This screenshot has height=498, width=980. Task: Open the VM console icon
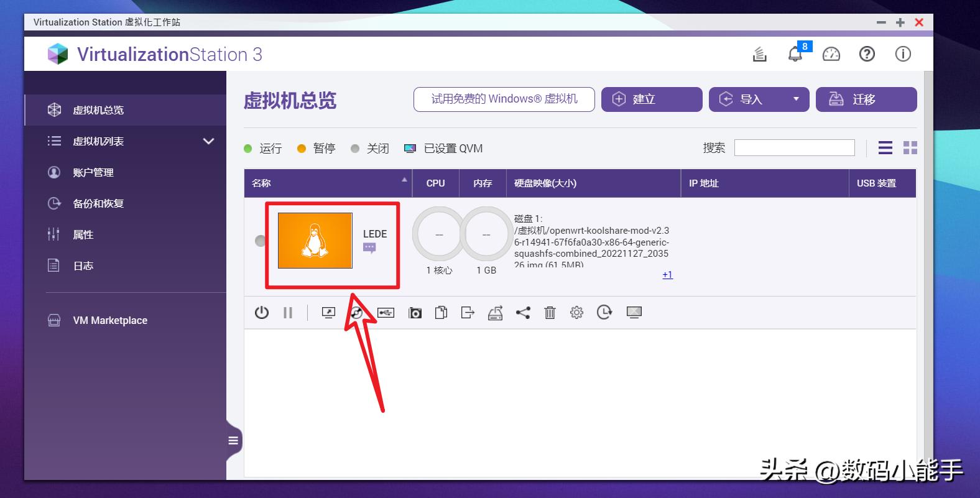coord(328,312)
